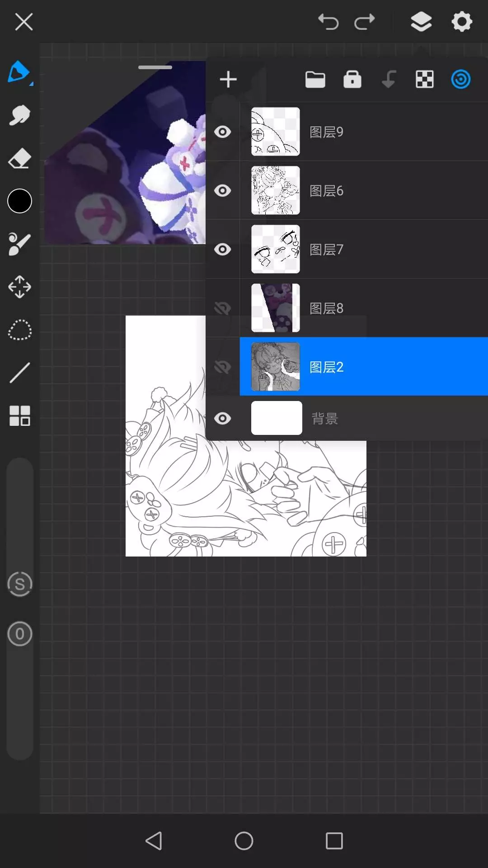Screen dimensions: 488x868
Task: Open the grid tools menu icon
Action: pyautogui.click(x=19, y=415)
